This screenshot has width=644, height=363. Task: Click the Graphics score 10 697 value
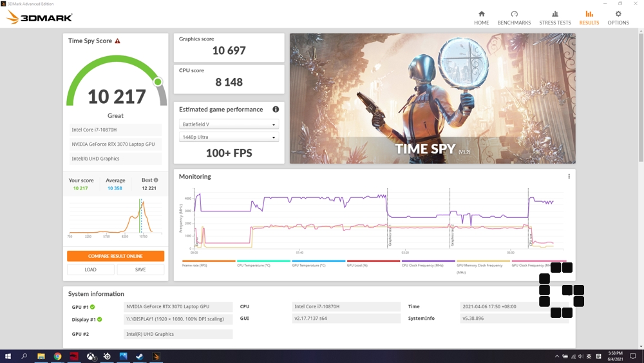(229, 50)
